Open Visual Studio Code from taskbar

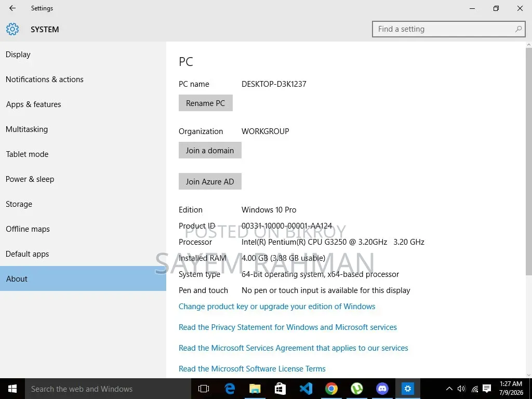[305, 389]
